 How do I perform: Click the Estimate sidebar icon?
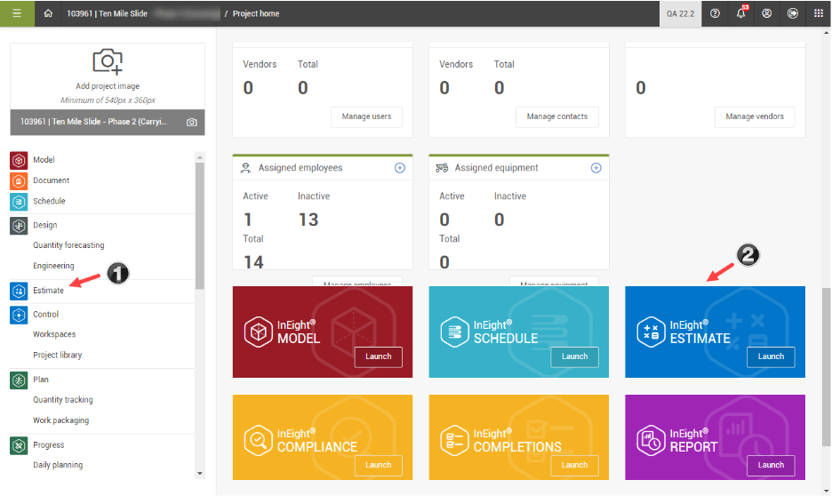(19, 291)
